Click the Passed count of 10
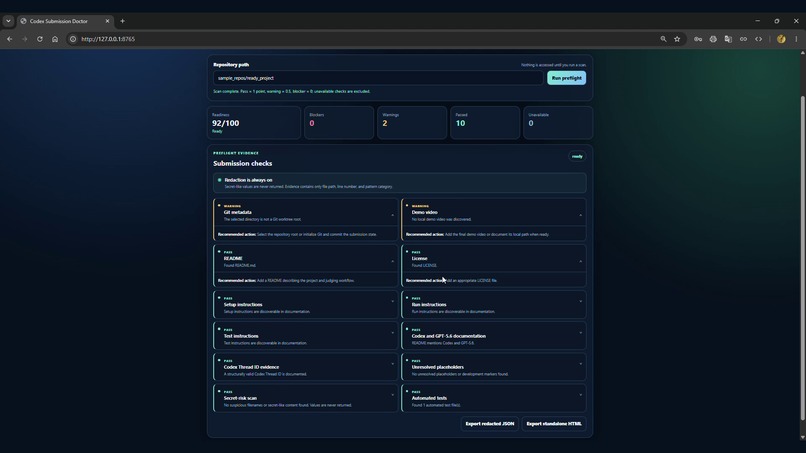This screenshot has width=806, height=453. (x=460, y=123)
